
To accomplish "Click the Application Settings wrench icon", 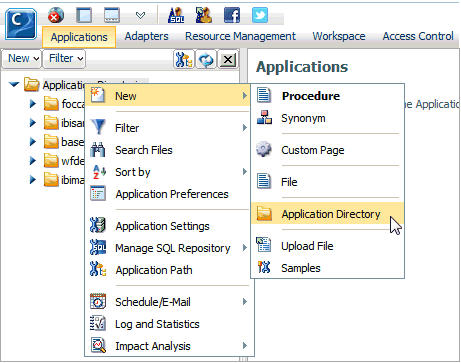I will [98, 225].
